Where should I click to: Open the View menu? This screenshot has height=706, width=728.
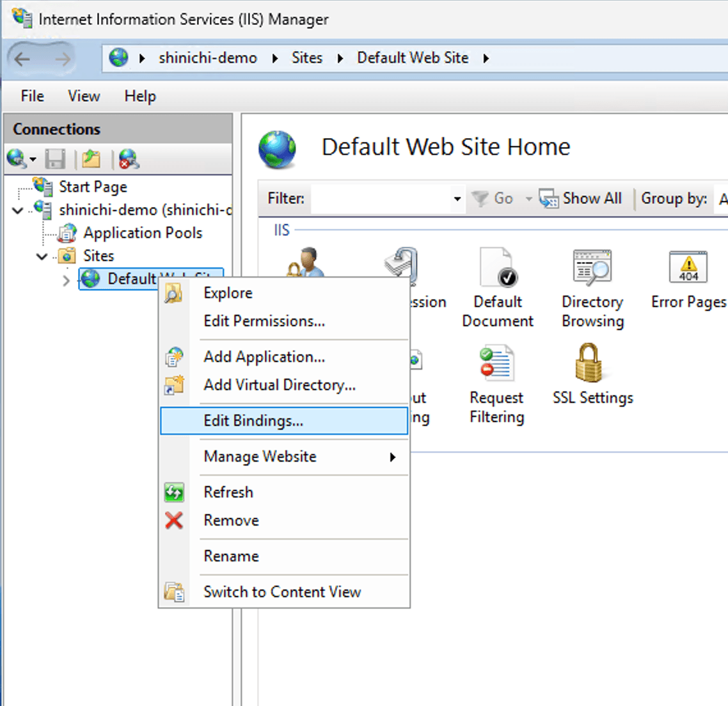coord(84,96)
